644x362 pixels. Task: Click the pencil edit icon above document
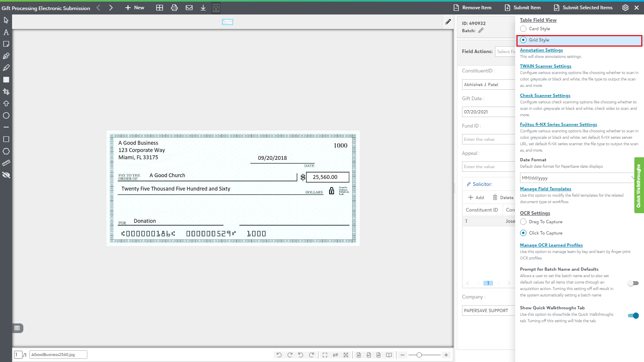click(x=448, y=22)
